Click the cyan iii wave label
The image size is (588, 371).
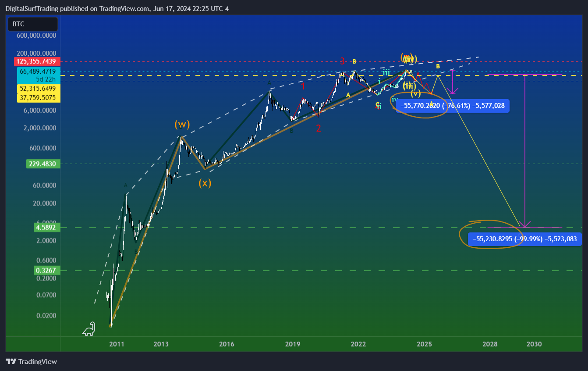click(x=386, y=73)
